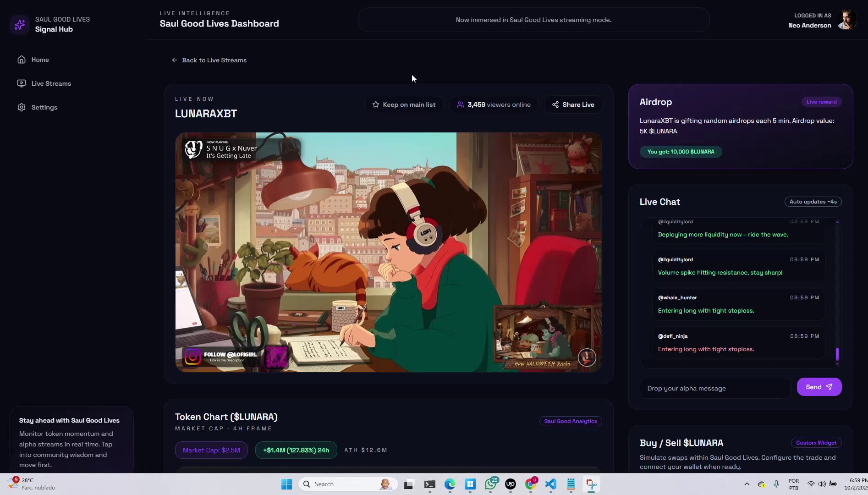Click the LUNARAXBT live video player

388,252
